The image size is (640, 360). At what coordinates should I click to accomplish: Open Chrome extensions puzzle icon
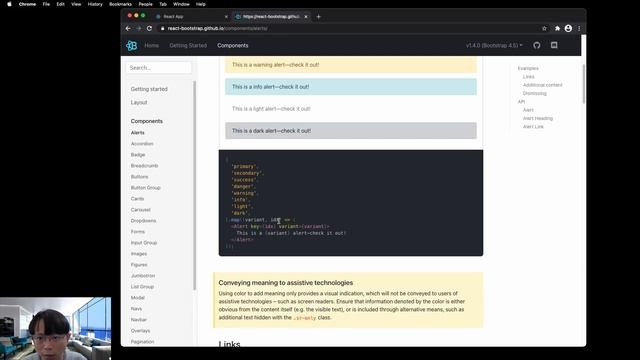[557, 29]
